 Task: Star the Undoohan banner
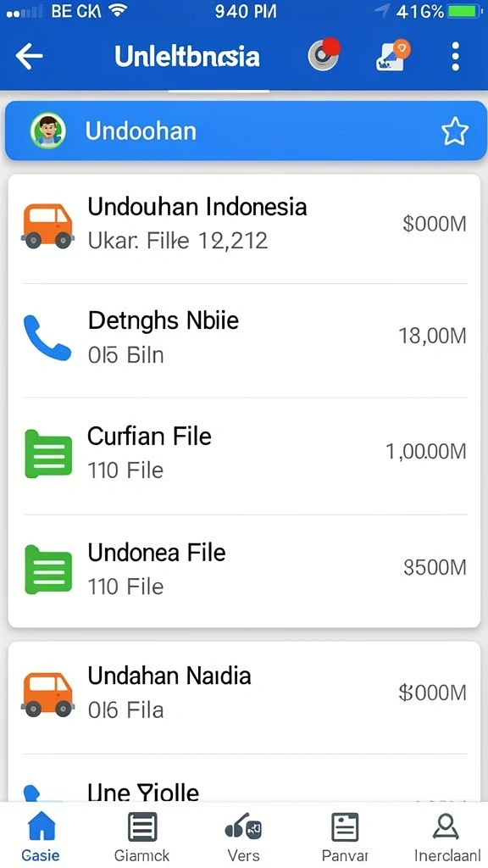[455, 131]
